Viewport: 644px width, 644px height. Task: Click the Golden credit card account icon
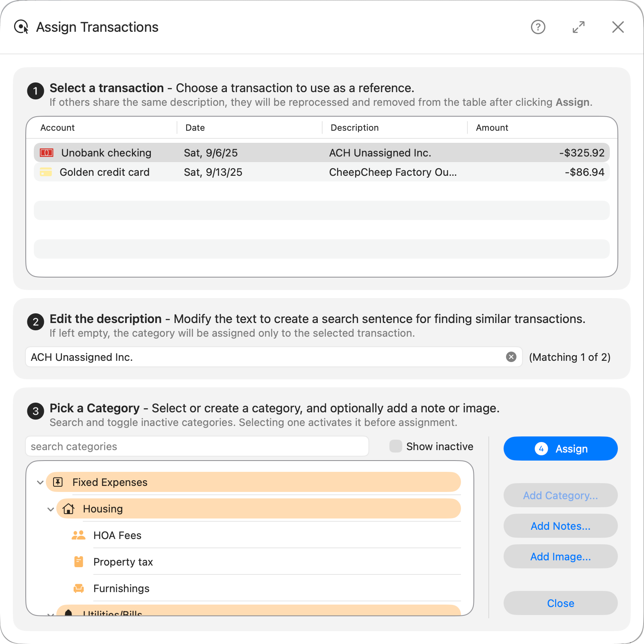point(46,172)
